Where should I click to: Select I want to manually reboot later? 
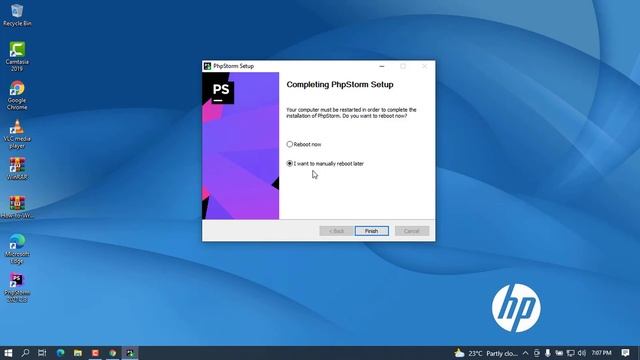tap(325, 164)
